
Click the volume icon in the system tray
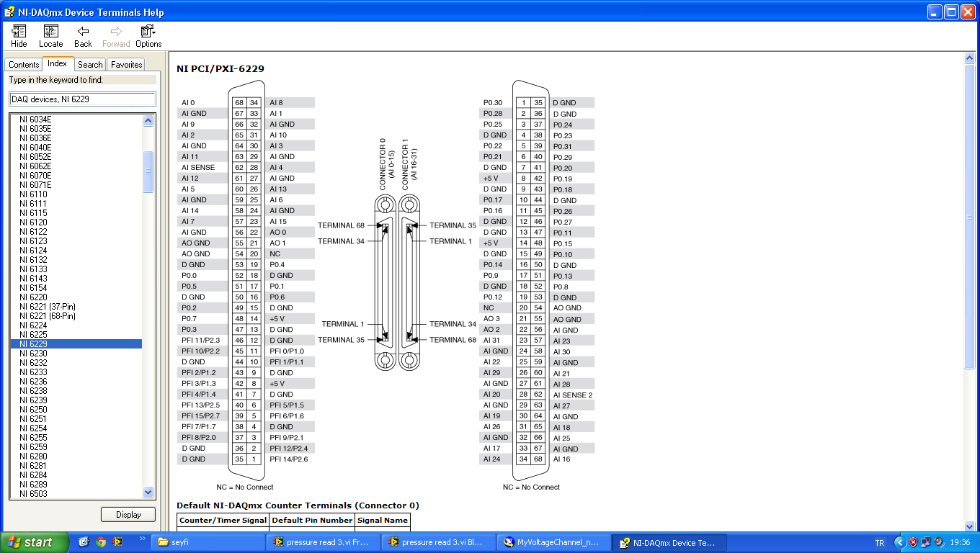(x=938, y=542)
